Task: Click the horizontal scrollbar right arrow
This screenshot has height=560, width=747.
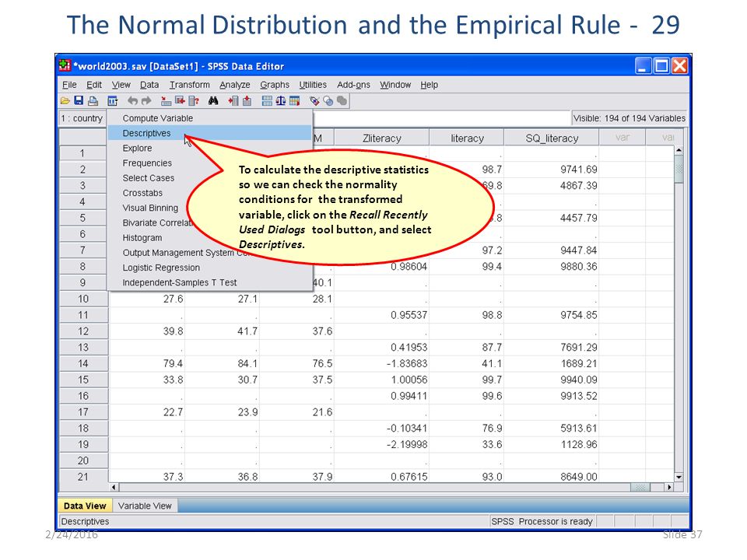Action: point(669,487)
